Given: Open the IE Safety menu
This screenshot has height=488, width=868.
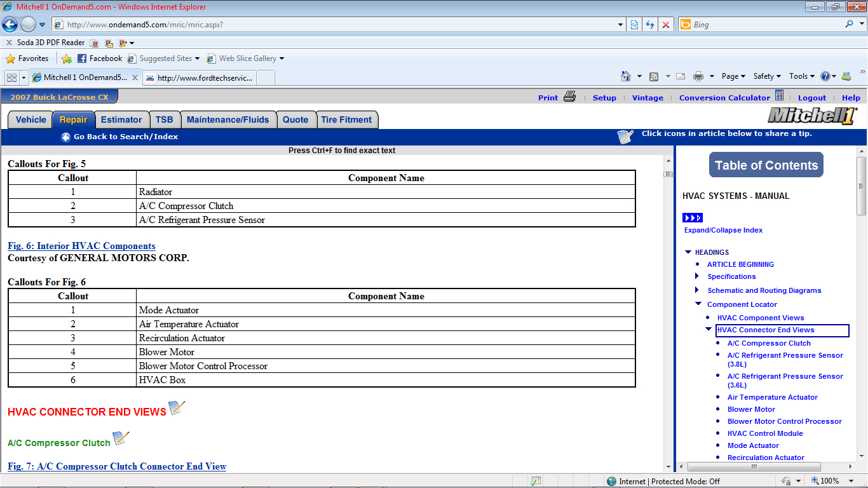Looking at the screenshot, I should click(x=767, y=76).
